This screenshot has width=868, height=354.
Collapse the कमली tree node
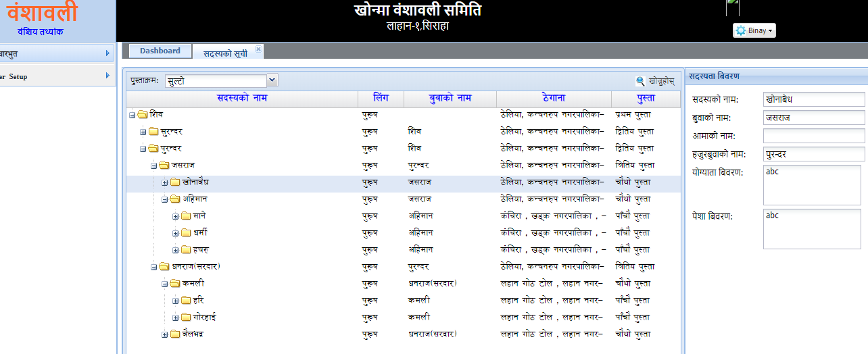coord(165,284)
